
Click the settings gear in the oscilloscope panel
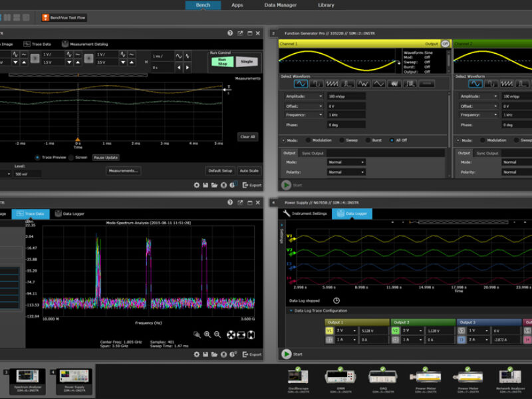[197, 186]
